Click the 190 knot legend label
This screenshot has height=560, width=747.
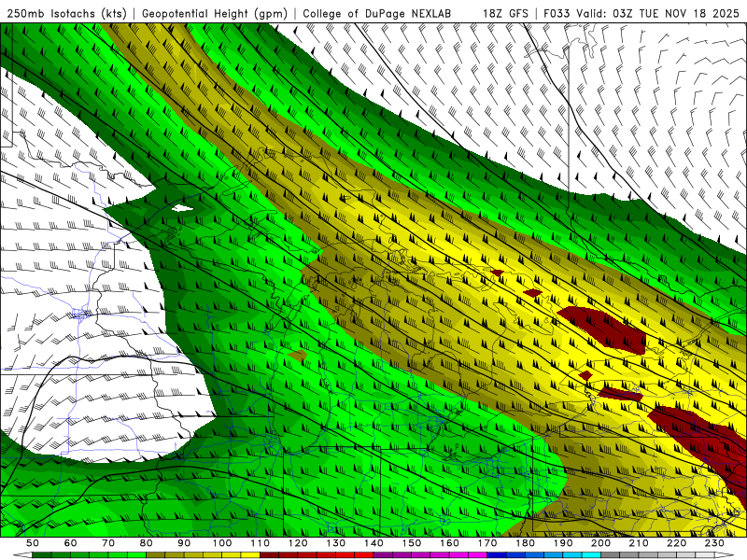coord(563,543)
